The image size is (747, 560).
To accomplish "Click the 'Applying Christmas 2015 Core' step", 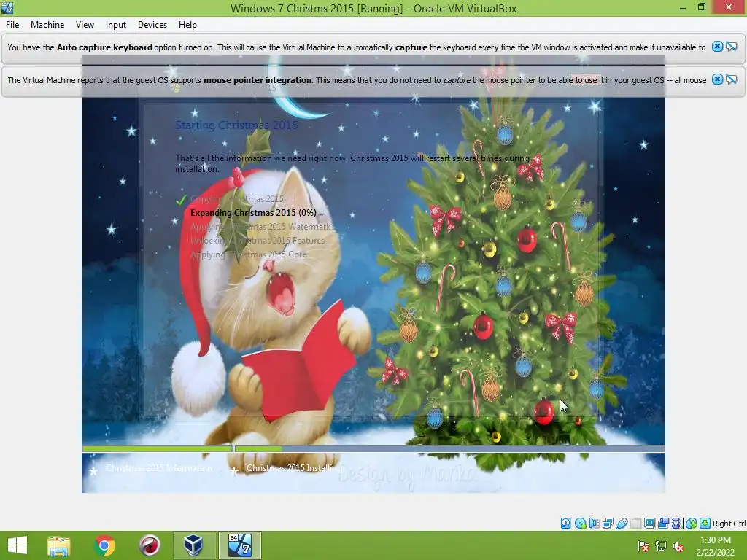I will click(248, 254).
